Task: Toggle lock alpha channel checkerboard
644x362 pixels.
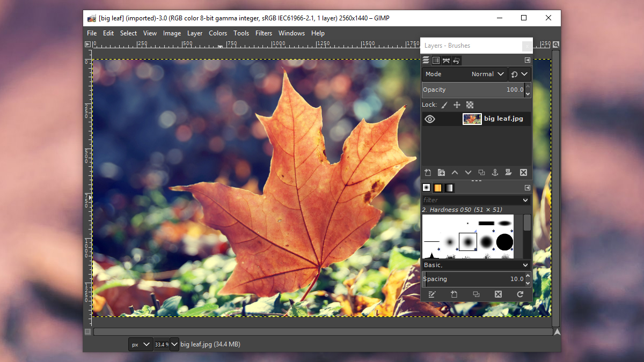Action: pos(470,105)
